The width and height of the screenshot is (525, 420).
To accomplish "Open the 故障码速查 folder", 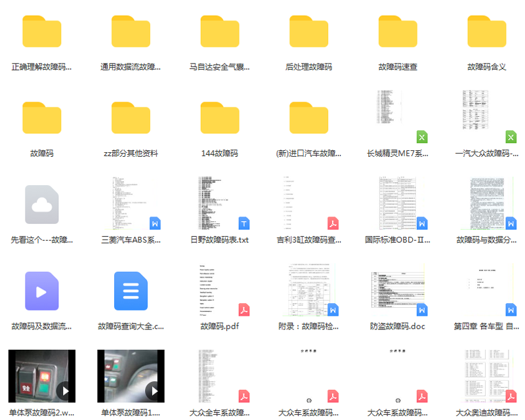I will point(398,32).
